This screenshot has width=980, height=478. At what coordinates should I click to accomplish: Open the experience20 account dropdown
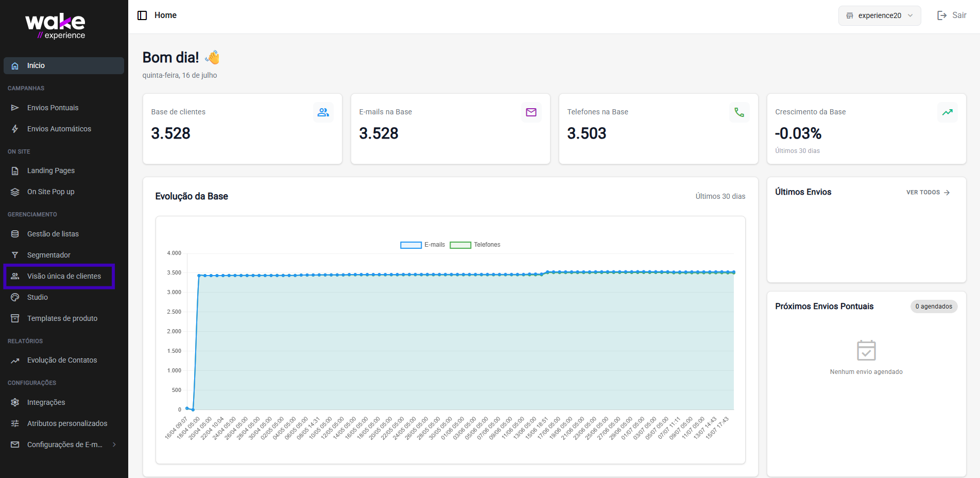pos(880,15)
